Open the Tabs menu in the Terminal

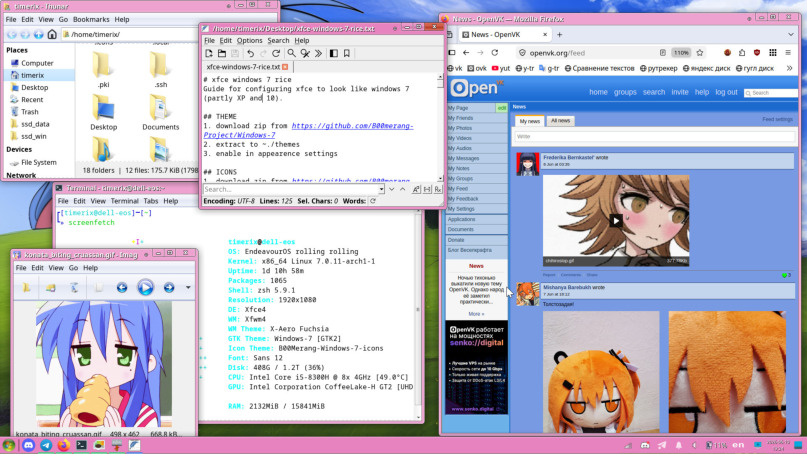tap(151, 201)
